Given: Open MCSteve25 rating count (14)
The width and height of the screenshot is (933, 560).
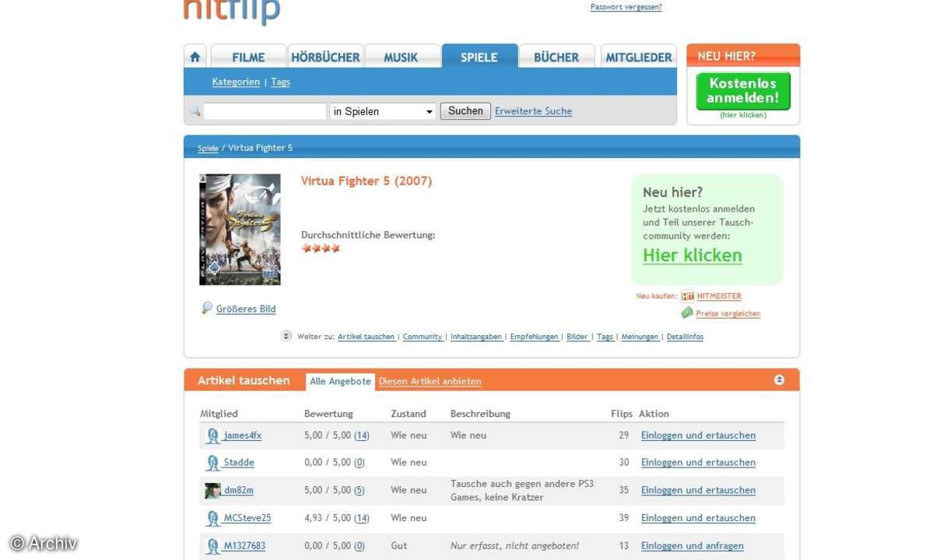Looking at the screenshot, I should click(362, 518).
